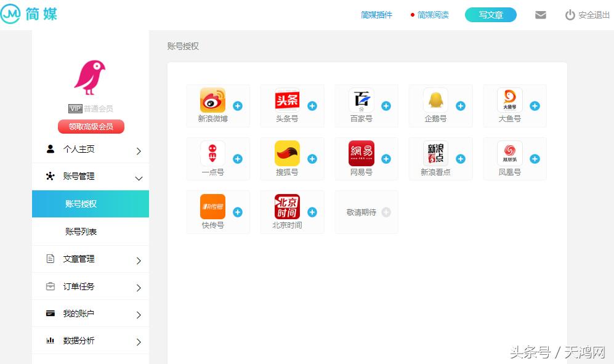Open the 简媒插件 menu item
Viewport: 614px width, 364px height.
376,15
